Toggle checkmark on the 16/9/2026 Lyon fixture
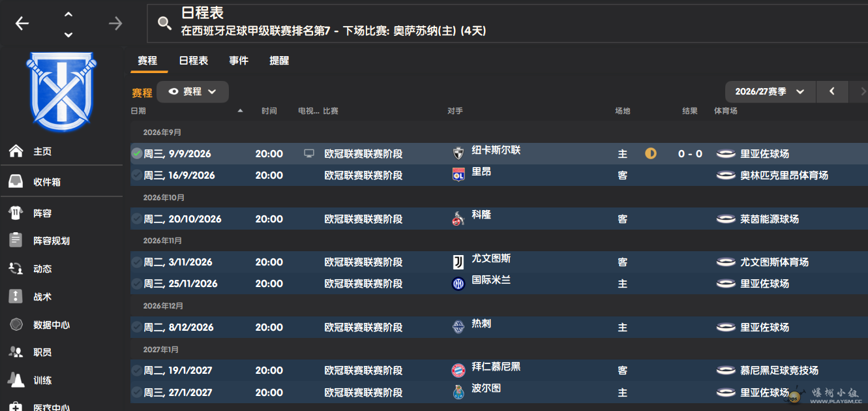The image size is (868, 411). [137, 175]
